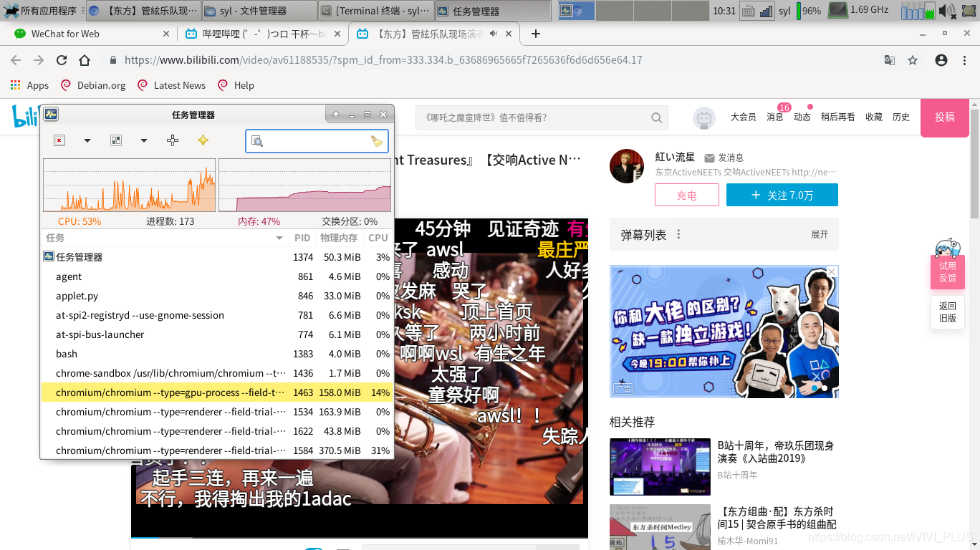Select the at-spi2-registryd process row
Screen dimensions: 980x550
tap(217, 315)
